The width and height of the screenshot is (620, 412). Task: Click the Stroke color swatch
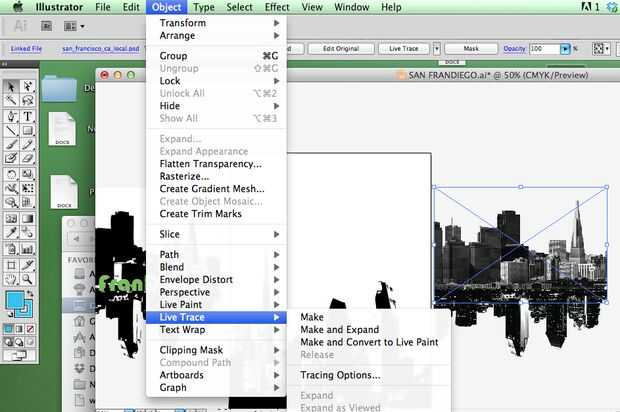pos(28,311)
